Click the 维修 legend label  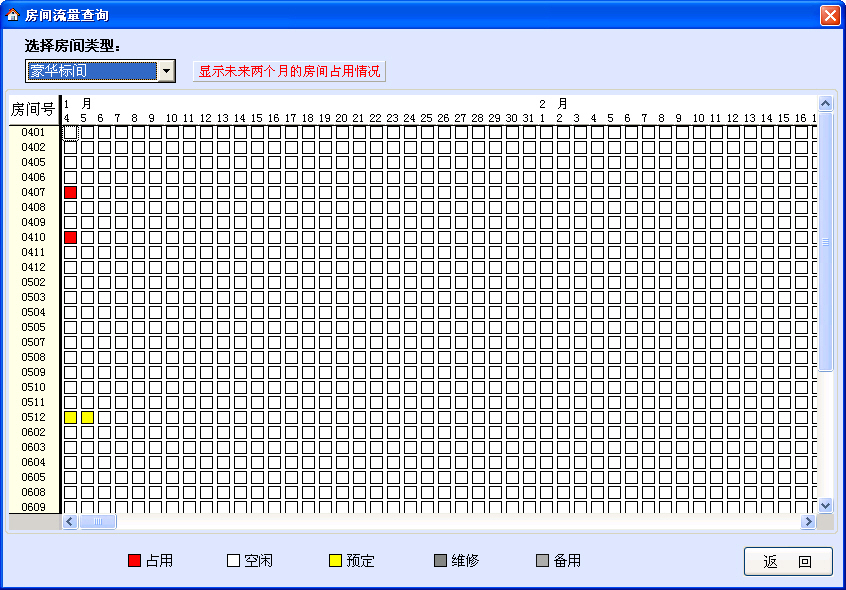tap(465, 561)
